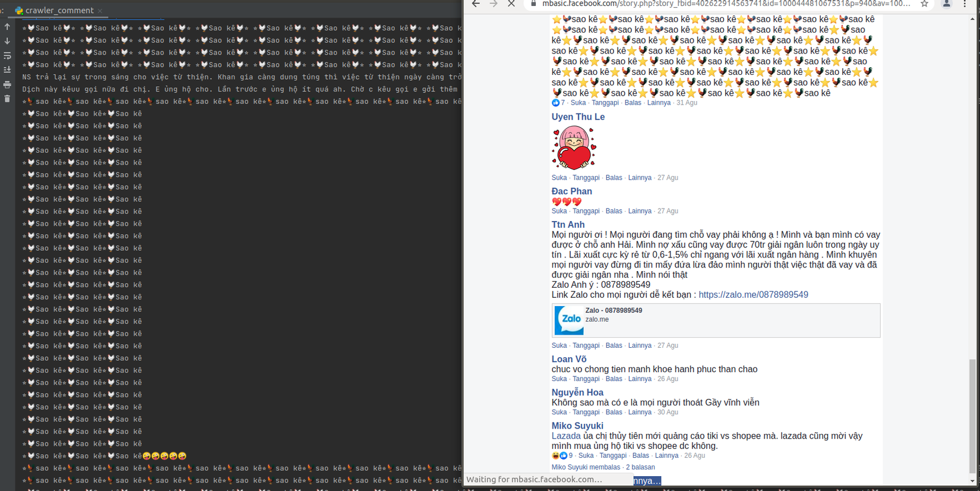Click Balas on Uyen Thu Le's comment
The width and height of the screenshot is (980, 491).
(614, 178)
